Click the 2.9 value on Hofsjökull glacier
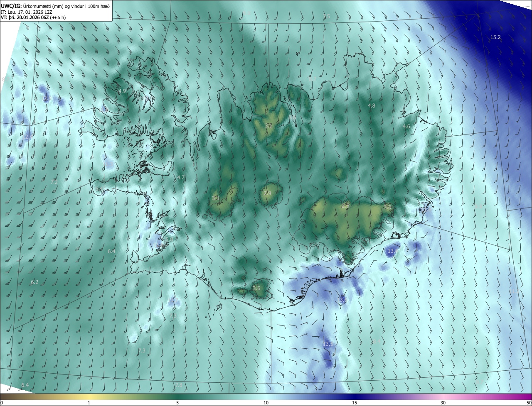The width and height of the screenshot is (532, 406). (267, 193)
